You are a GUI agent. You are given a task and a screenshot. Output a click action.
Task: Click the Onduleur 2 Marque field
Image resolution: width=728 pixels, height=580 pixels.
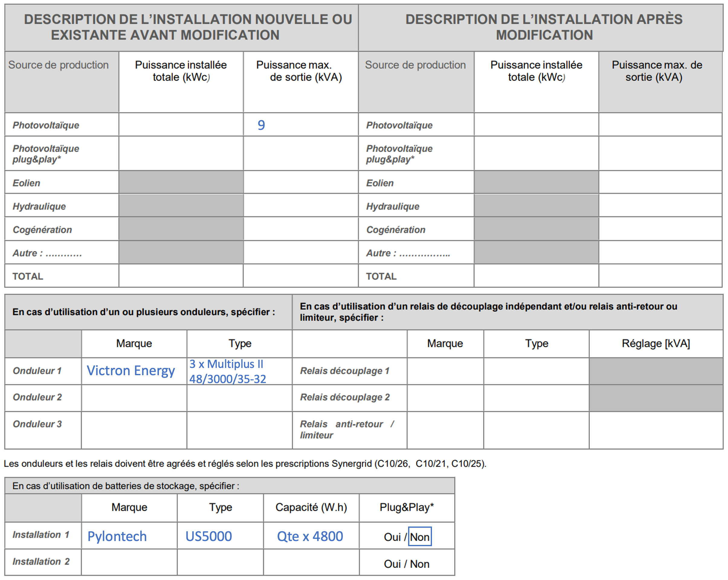click(134, 398)
